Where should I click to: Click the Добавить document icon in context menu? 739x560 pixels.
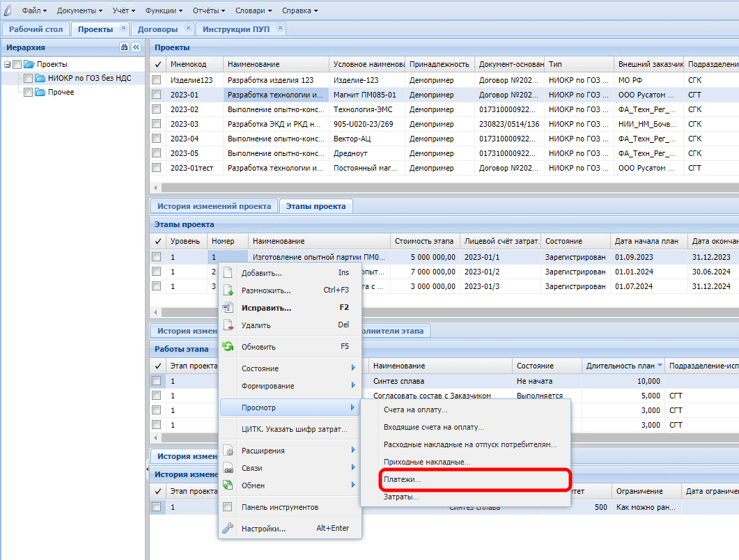(x=228, y=273)
